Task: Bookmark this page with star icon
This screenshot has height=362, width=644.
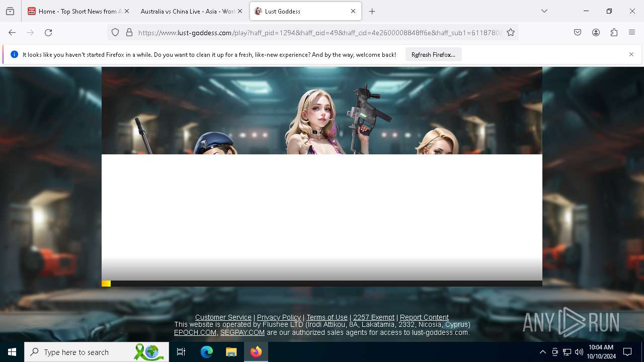Action: pos(511,33)
